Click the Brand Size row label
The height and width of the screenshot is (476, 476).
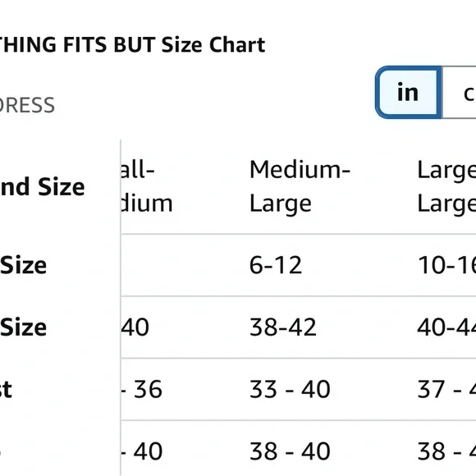(x=42, y=186)
